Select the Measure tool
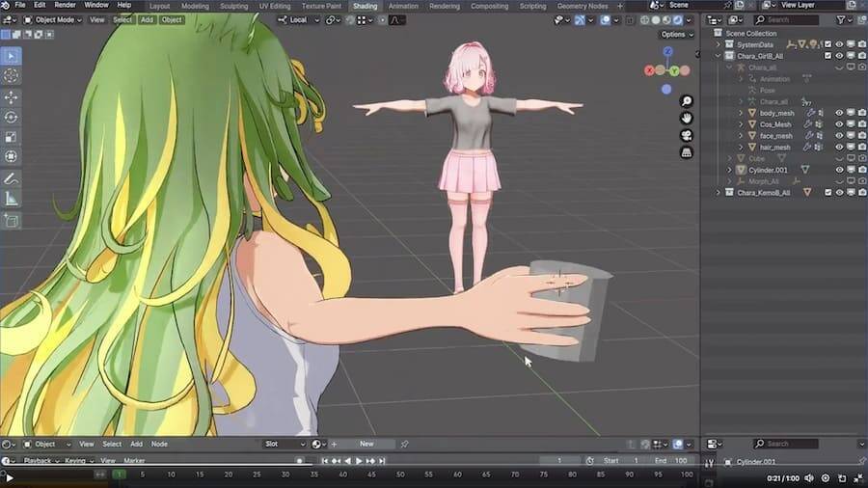868x488 pixels. [x=12, y=199]
